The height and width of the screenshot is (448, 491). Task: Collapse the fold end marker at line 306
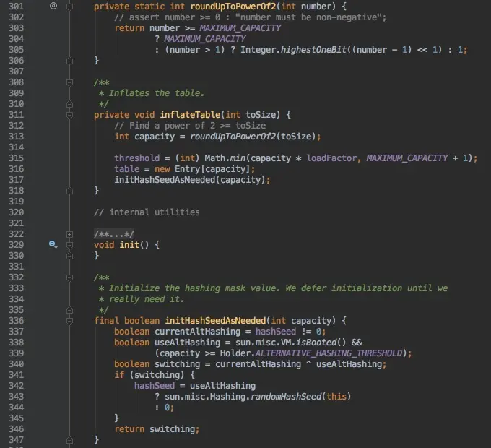pyautogui.click(x=70, y=61)
